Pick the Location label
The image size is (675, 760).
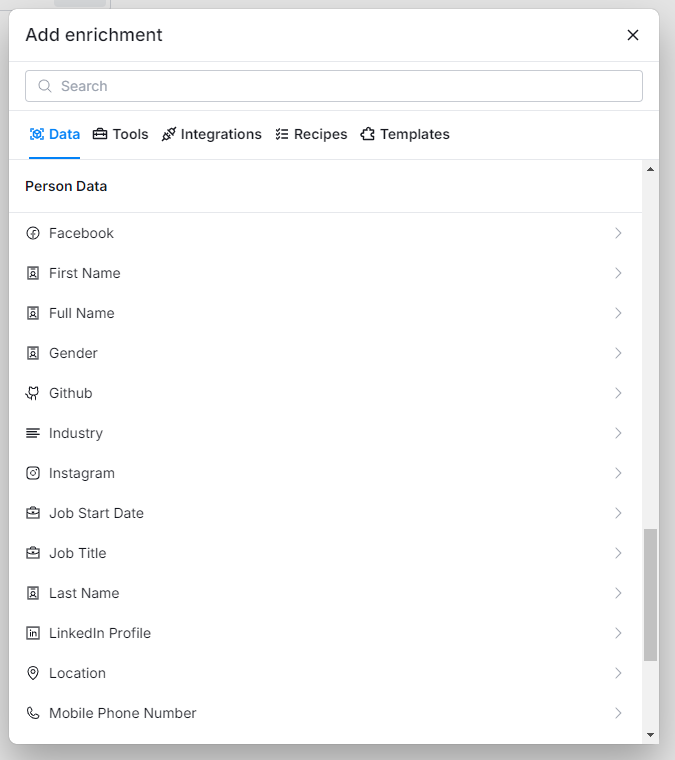pos(78,673)
